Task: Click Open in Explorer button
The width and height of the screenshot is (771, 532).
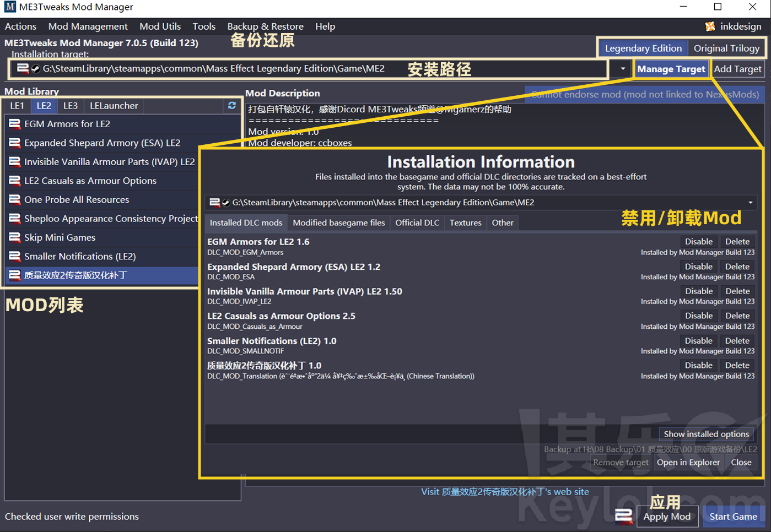Action: tap(688, 463)
